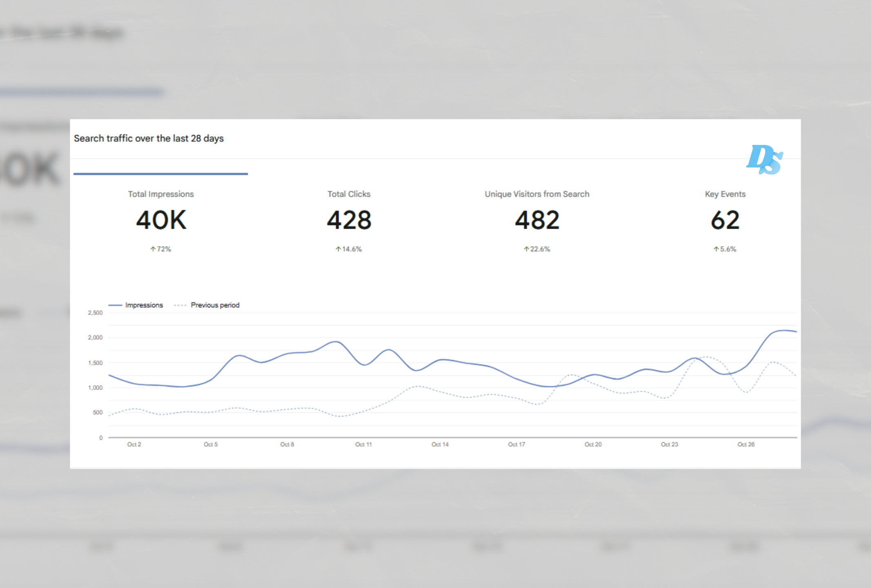Viewport: 871px width, 588px height.
Task: Click the 62 key events value
Action: click(x=725, y=220)
